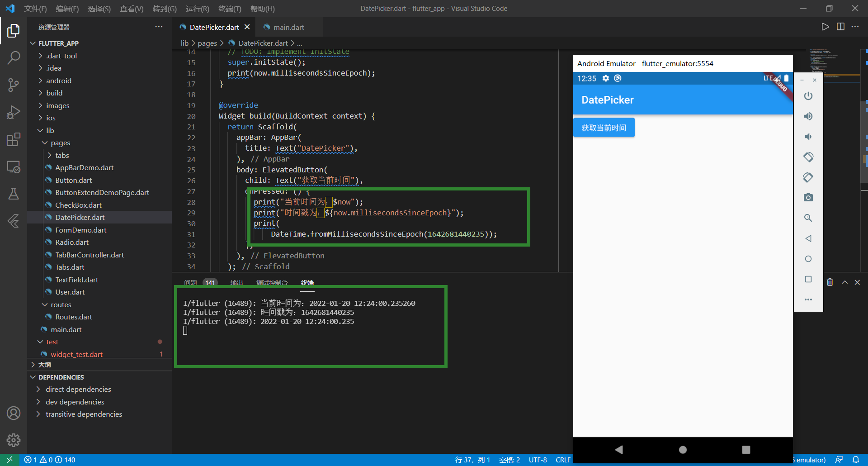Take emulator screenshot with camera icon

[x=808, y=198]
